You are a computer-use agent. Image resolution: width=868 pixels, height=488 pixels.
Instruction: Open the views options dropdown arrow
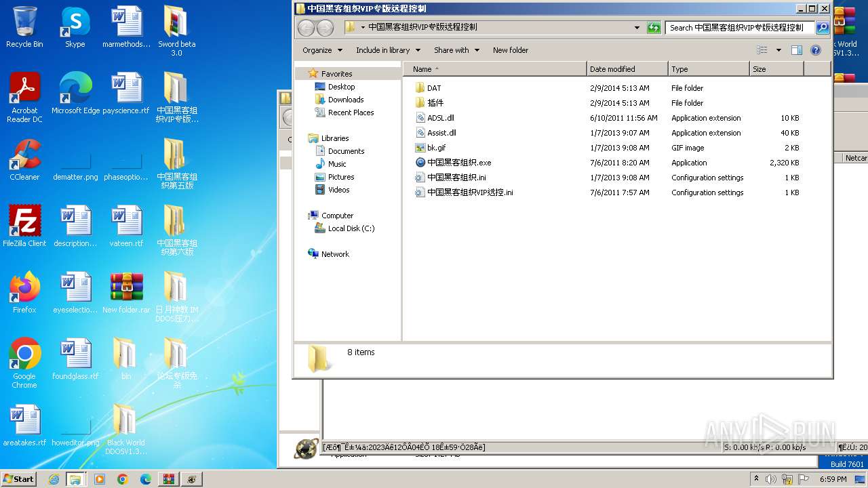pos(778,50)
